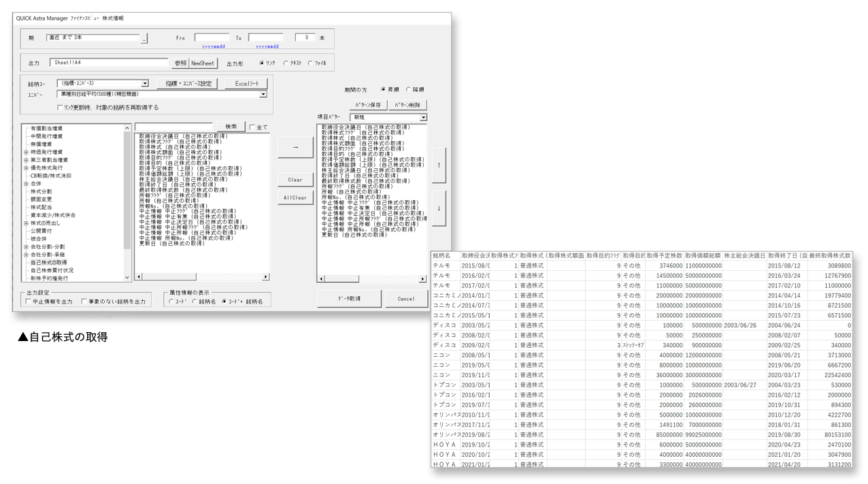Open the 銘柄コード dropdown
The width and height of the screenshot is (868, 484).
145,84
